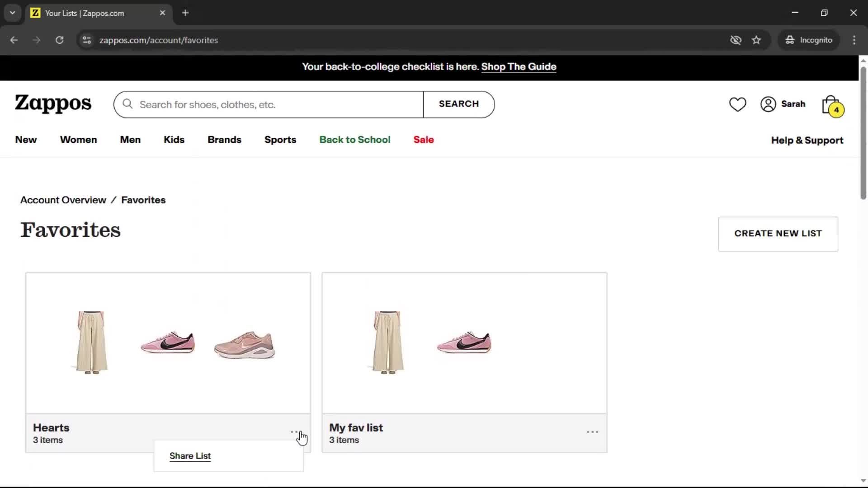Go to Account Overview breadcrumb

coord(63,200)
